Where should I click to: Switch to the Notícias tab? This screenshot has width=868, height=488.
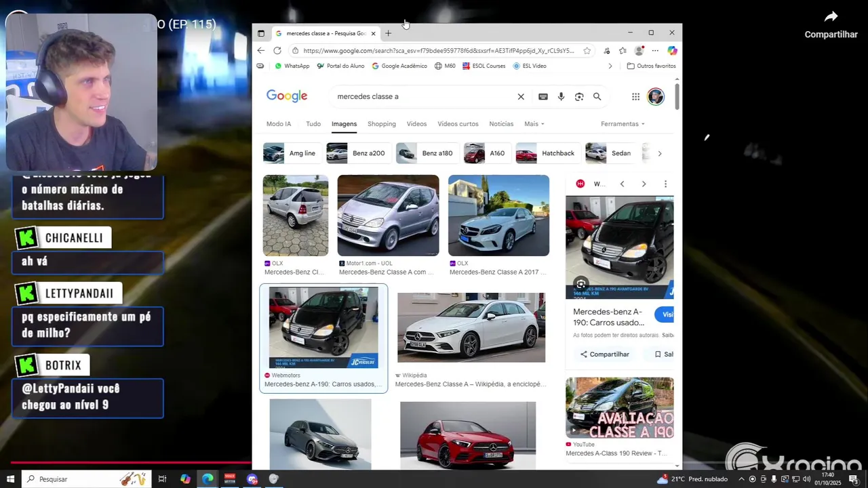click(x=501, y=124)
